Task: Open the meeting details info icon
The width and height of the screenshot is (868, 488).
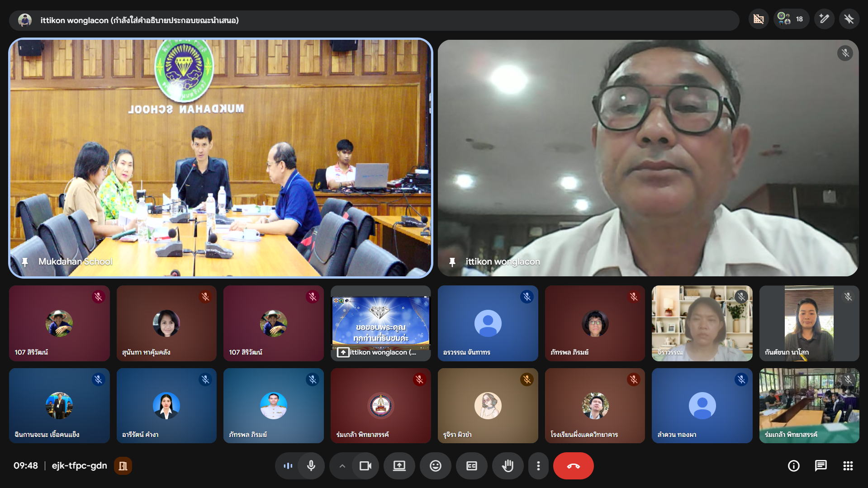Action: tap(793, 466)
